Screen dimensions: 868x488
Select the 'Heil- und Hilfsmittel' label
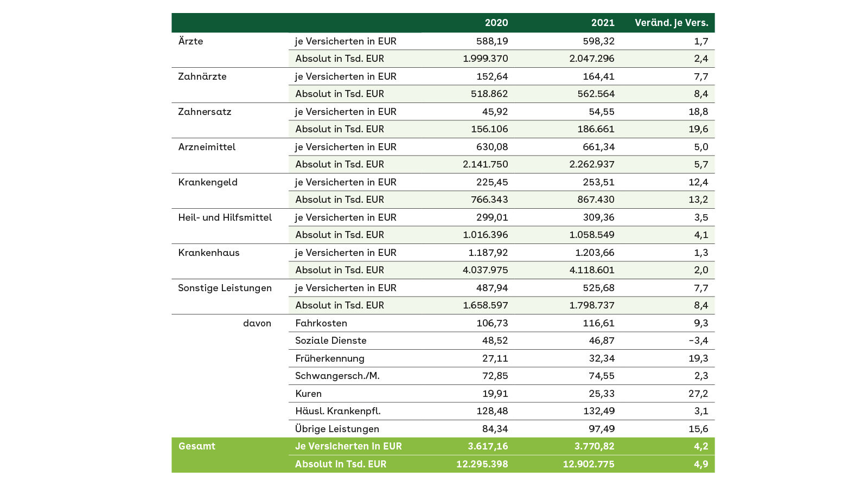click(225, 217)
